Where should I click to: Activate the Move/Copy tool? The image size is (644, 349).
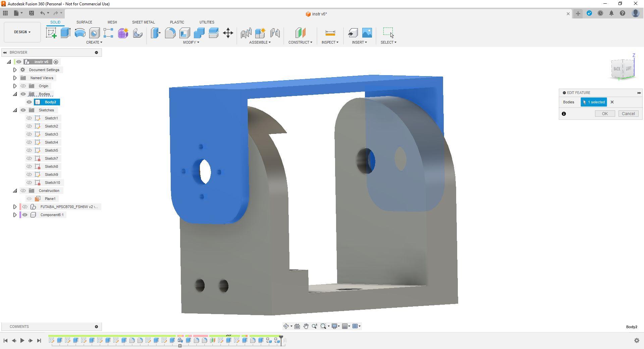coord(228,33)
